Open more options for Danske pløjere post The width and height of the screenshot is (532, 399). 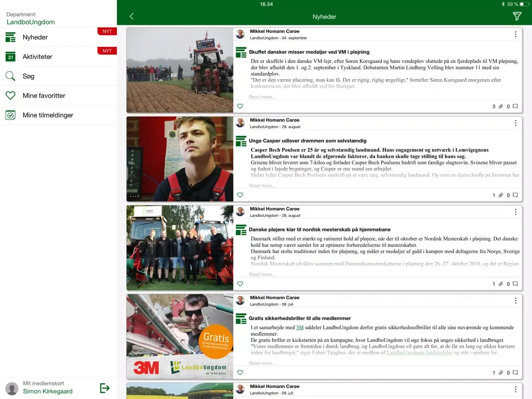[515, 212]
